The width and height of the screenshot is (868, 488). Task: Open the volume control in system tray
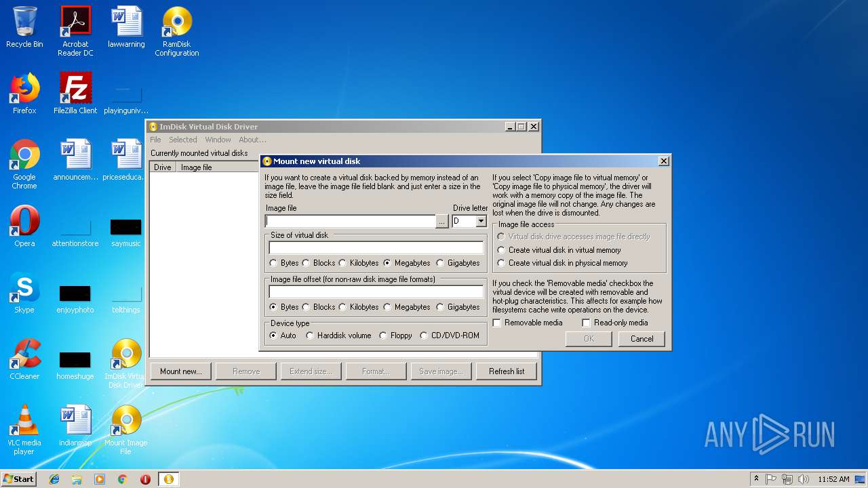(804, 479)
